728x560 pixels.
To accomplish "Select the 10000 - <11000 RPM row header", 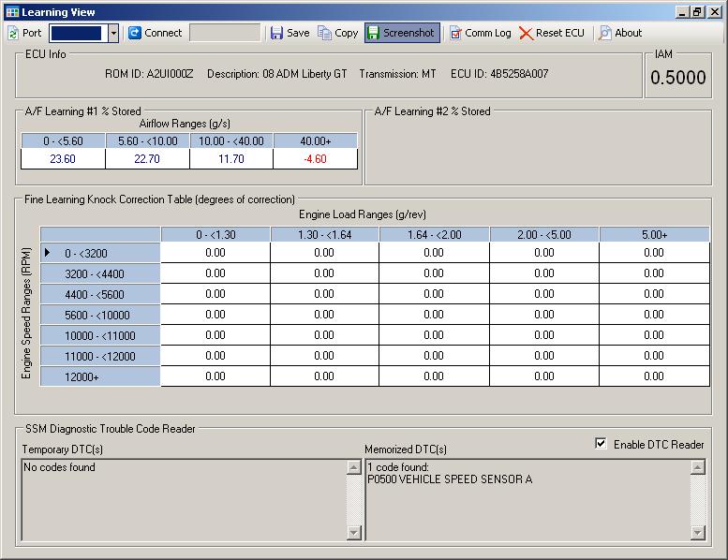I will (100, 335).
